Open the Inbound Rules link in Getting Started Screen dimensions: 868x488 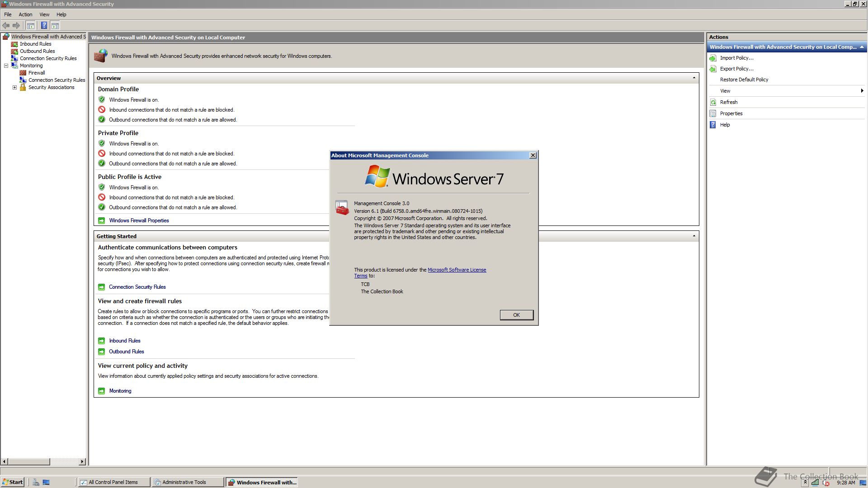click(125, 341)
